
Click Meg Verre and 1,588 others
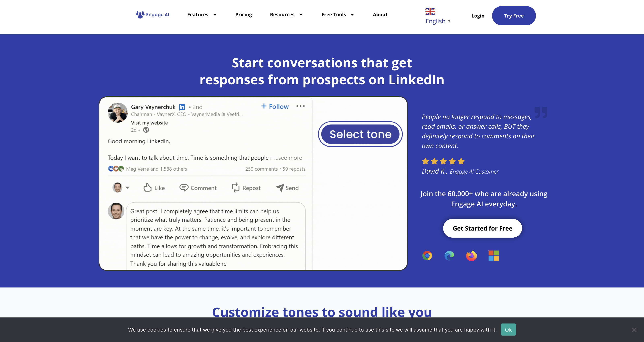point(157,169)
